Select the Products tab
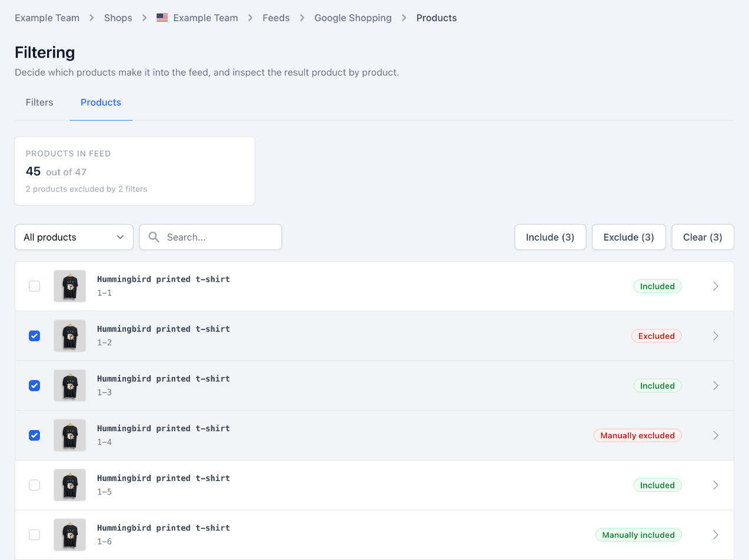This screenshot has width=749, height=560. tap(101, 102)
